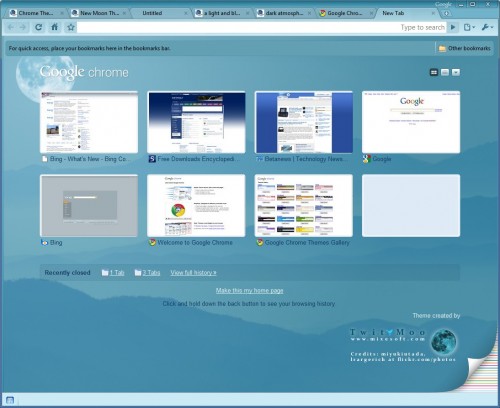The width and height of the screenshot is (500, 408).
Task: Click the bookmarks bar quick access text
Action: pos(89,48)
